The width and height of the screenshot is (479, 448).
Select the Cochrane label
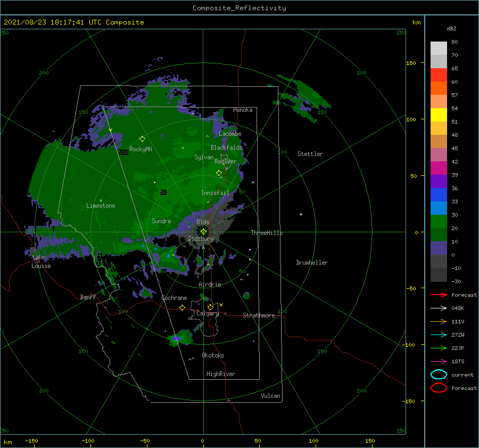pyautogui.click(x=174, y=298)
